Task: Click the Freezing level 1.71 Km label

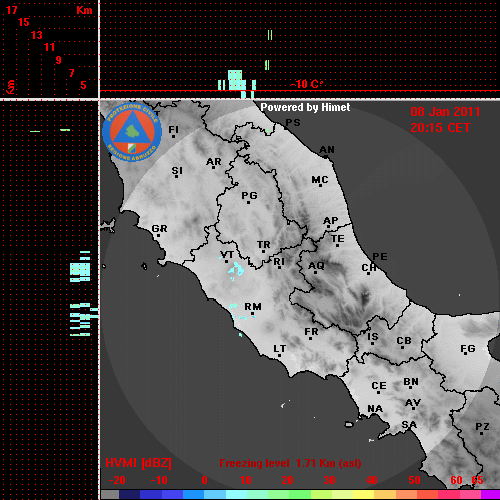Action: point(290,463)
